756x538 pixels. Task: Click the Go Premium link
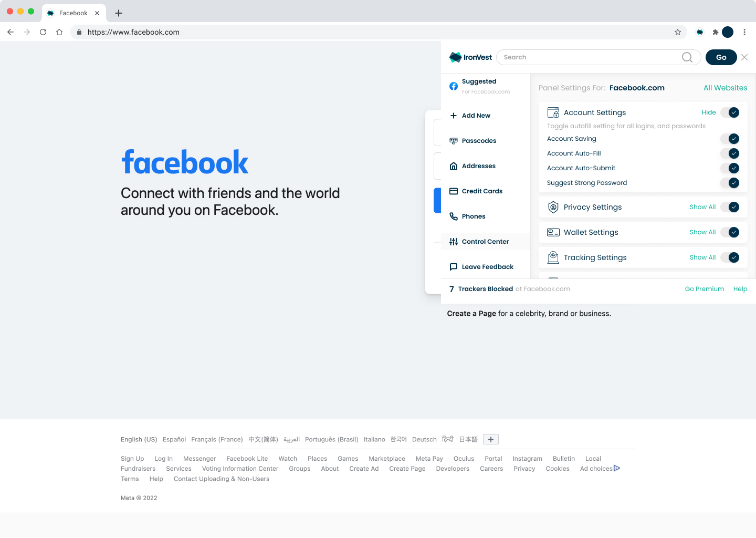704,289
